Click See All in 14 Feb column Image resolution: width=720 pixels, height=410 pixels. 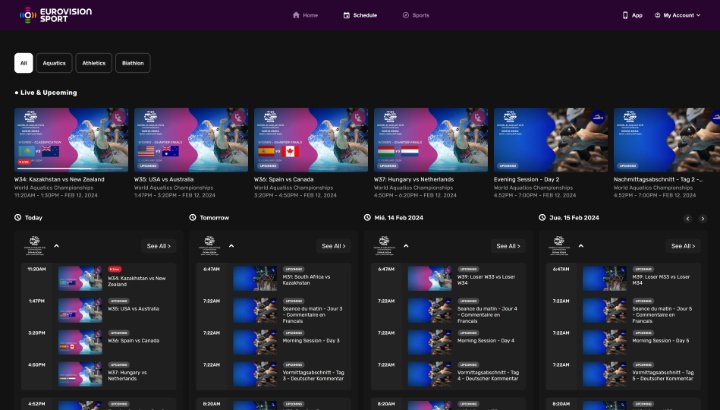pos(508,246)
